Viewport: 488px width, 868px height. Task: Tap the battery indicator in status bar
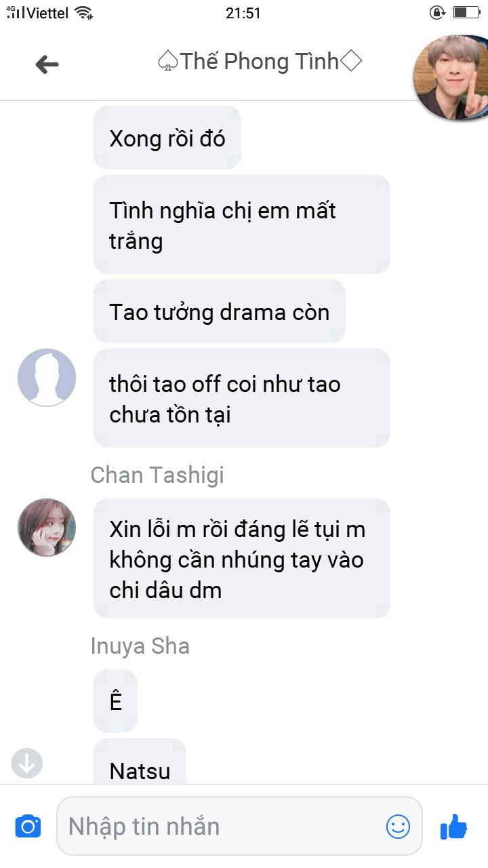(x=466, y=12)
